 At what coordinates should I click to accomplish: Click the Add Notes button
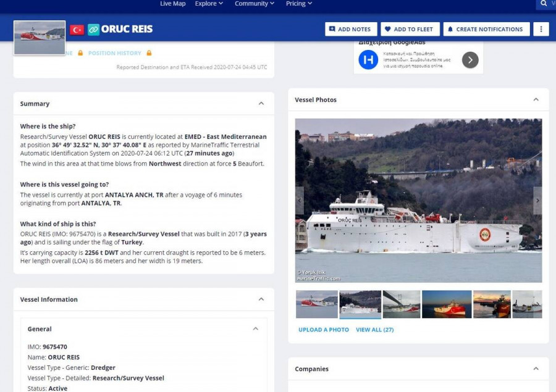350,29
